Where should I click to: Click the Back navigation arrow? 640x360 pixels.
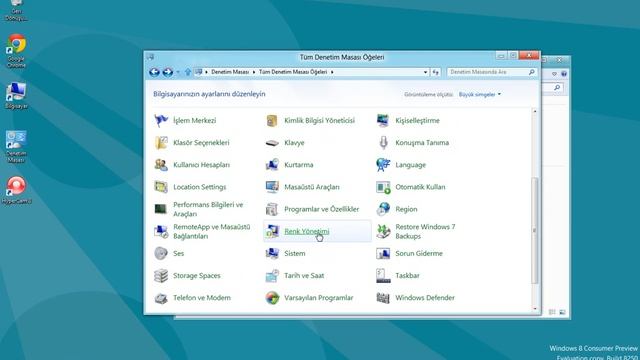[x=154, y=72]
